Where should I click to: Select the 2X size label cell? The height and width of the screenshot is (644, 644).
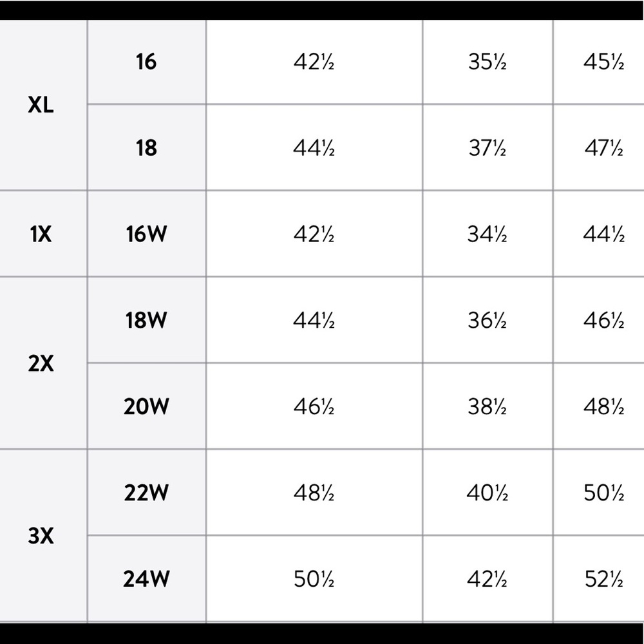(43, 363)
